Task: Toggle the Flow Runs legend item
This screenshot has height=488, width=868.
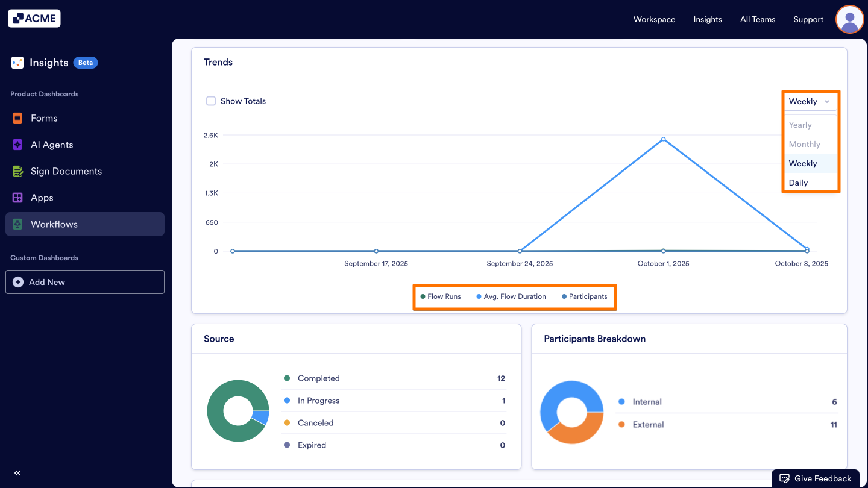Action: (441, 296)
